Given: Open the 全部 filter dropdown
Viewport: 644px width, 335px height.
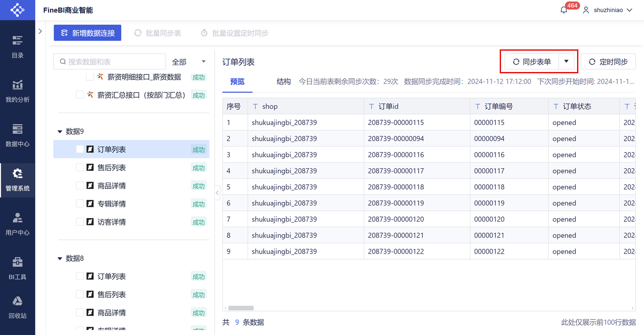Looking at the screenshot, I should click(x=189, y=62).
